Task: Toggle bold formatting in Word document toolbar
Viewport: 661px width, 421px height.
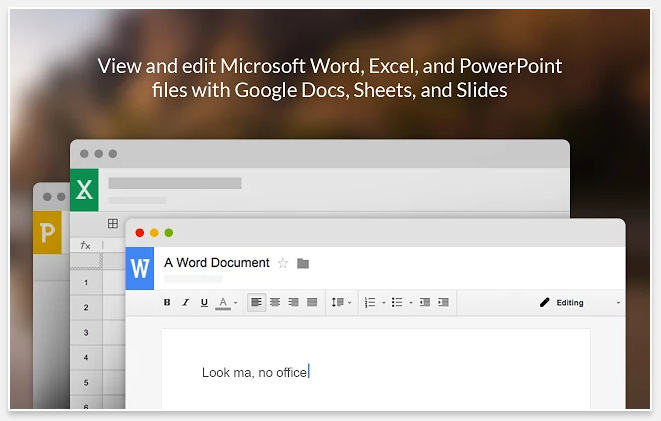Action: [x=167, y=302]
